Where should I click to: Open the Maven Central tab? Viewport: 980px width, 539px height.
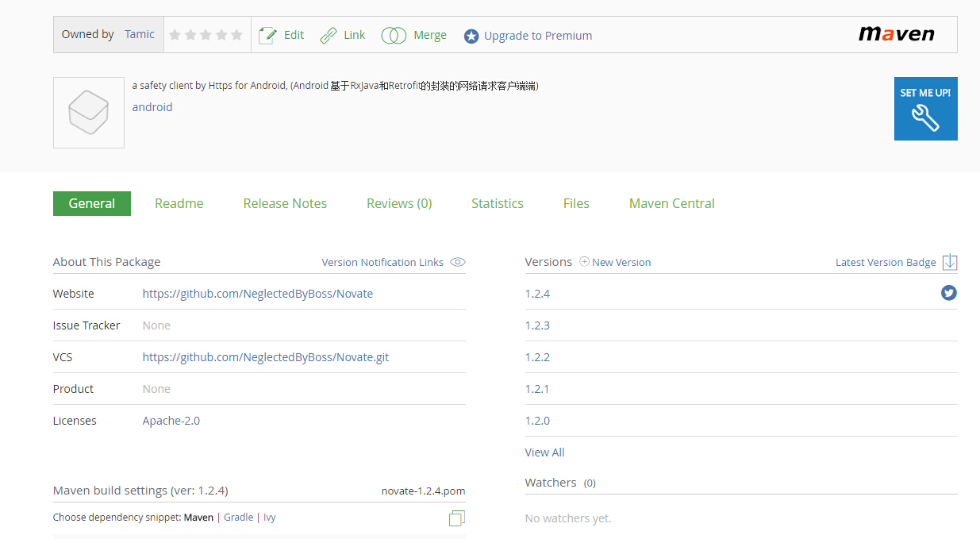[671, 203]
